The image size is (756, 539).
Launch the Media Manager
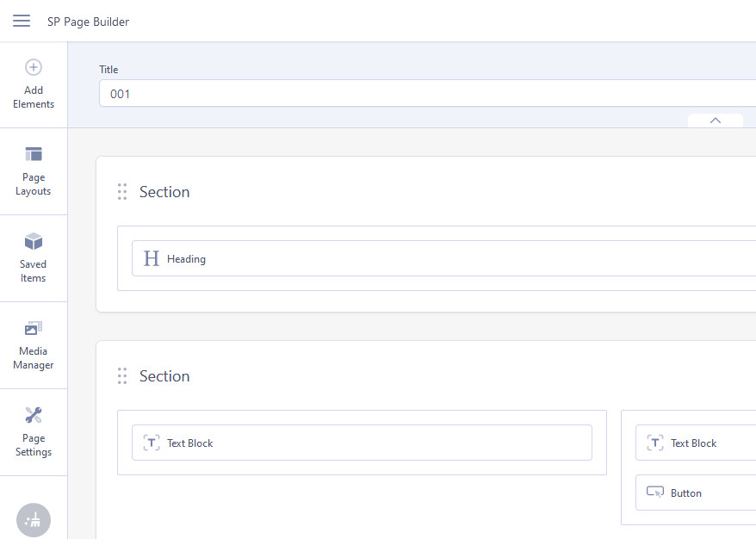(x=34, y=344)
